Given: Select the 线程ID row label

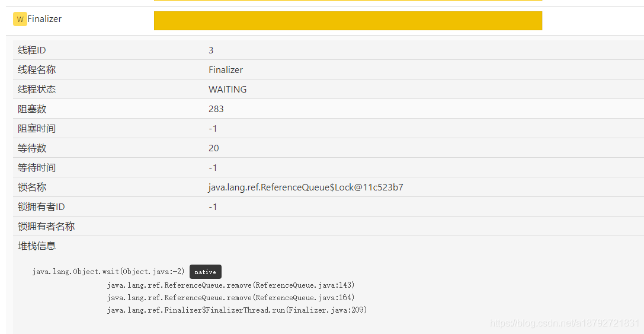Looking at the screenshot, I should pyautogui.click(x=31, y=50).
